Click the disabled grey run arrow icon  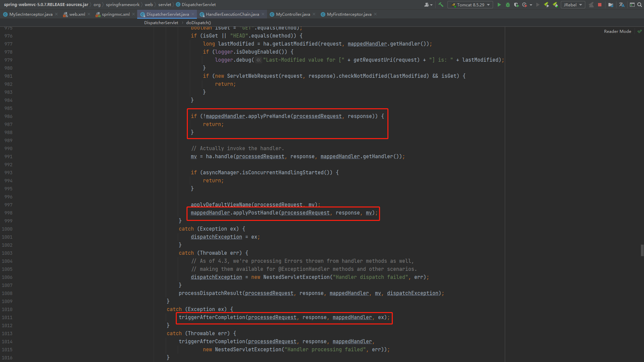[538, 5]
